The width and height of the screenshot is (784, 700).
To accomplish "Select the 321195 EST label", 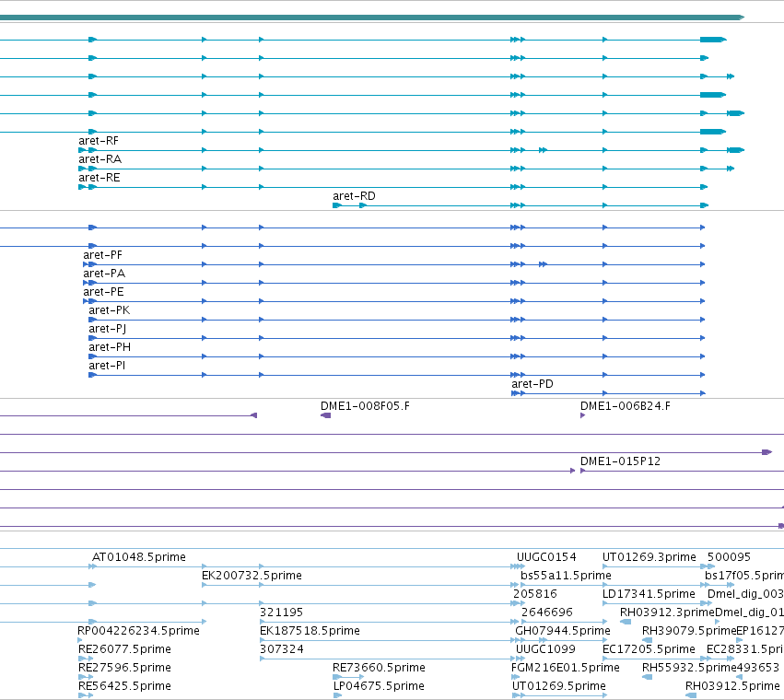I will tap(282, 612).
